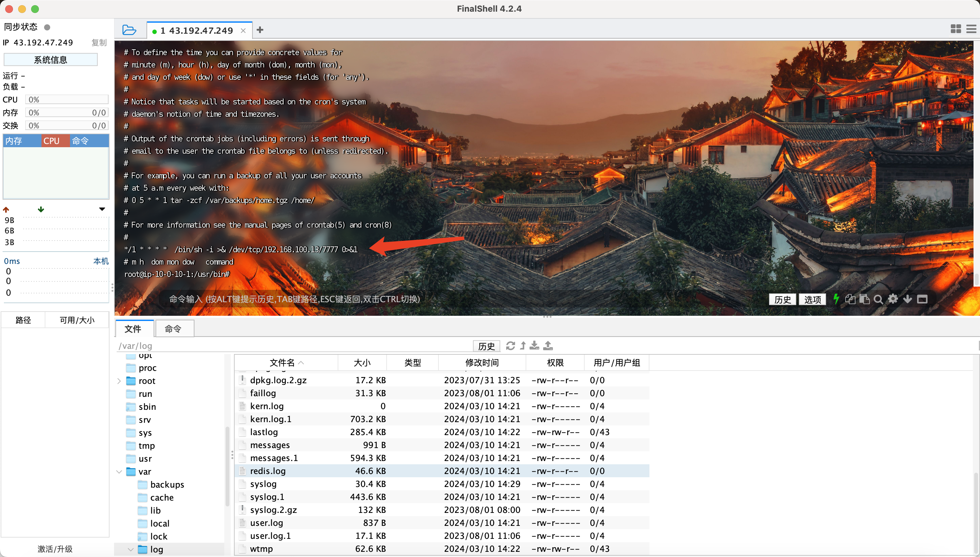Image resolution: width=980 pixels, height=557 pixels.
Task: Click the 本机 latency link
Action: click(x=101, y=261)
